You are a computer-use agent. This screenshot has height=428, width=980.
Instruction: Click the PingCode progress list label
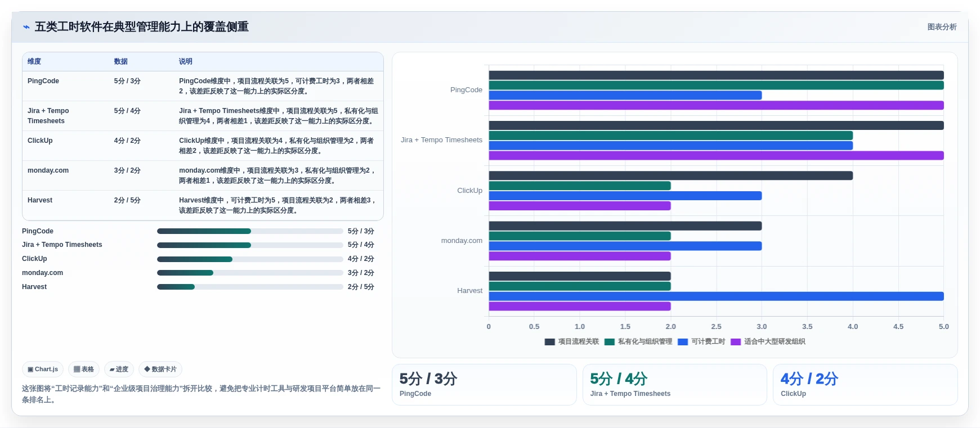pos(38,231)
